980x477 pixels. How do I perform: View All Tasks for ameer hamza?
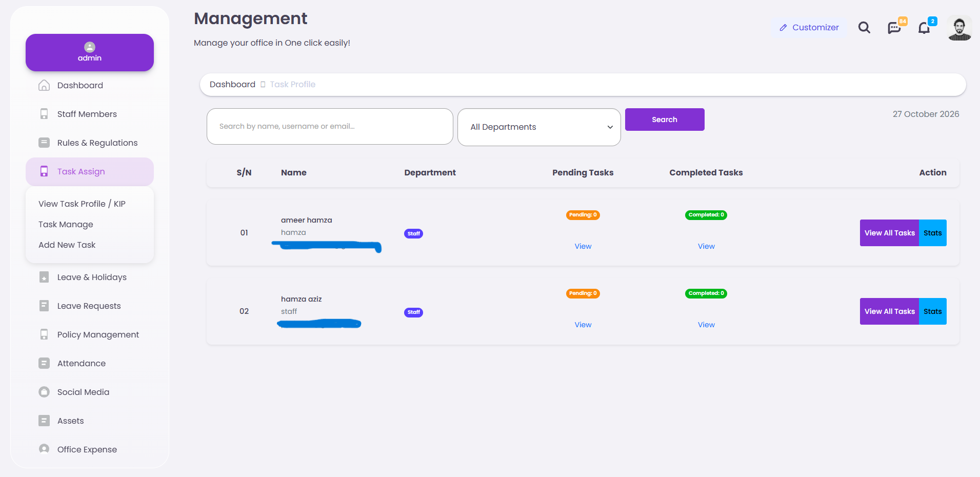tap(889, 233)
